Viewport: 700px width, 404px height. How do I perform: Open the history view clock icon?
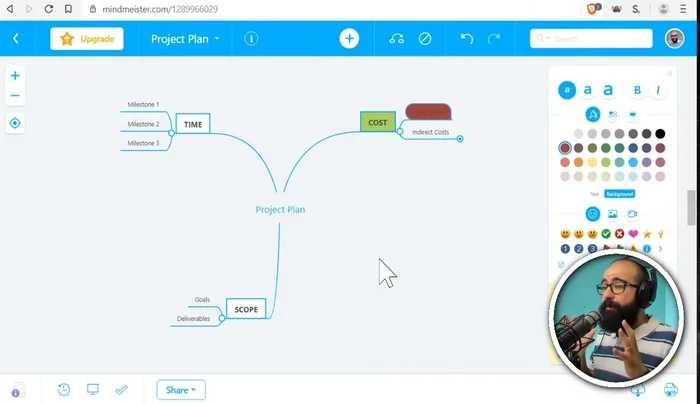coord(64,389)
